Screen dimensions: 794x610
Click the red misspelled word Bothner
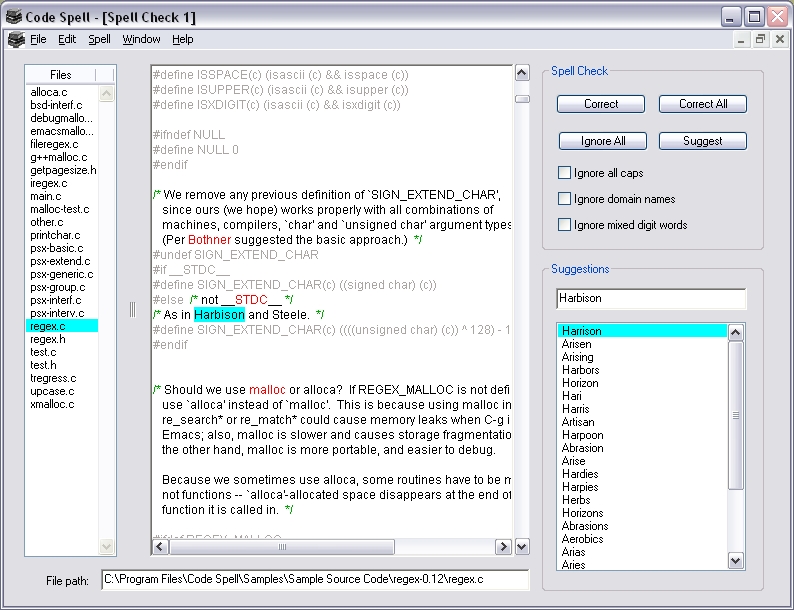click(209, 240)
